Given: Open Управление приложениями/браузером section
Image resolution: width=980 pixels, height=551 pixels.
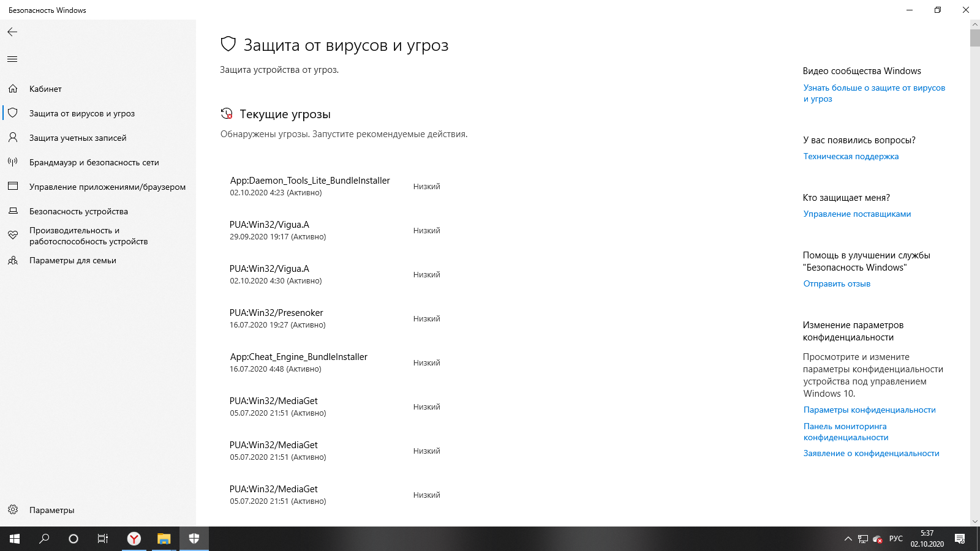Looking at the screenshot, I should pyautogui.click(x=98, y=187).
